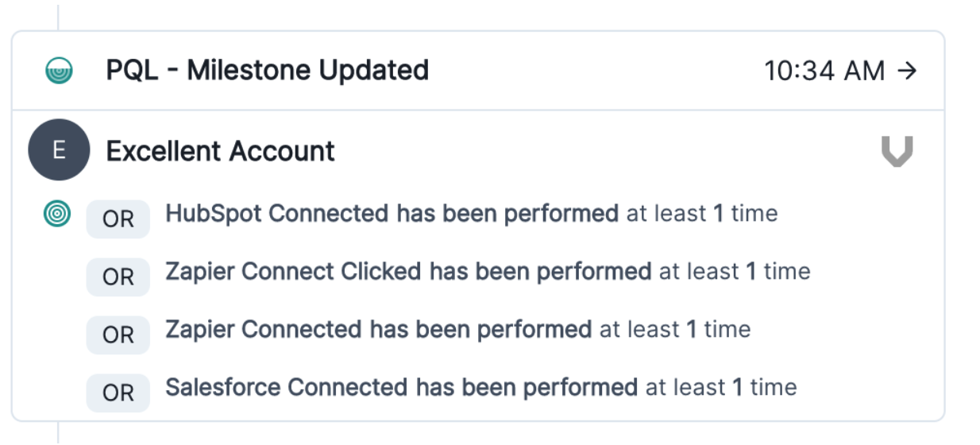Select the OR badge for HubSpot Connected

tap(118, 219)
